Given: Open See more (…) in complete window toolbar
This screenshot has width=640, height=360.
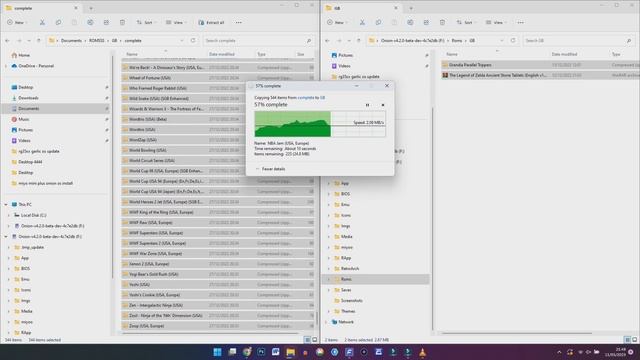Looking at the screenshot, I should (x=239, y=22).
